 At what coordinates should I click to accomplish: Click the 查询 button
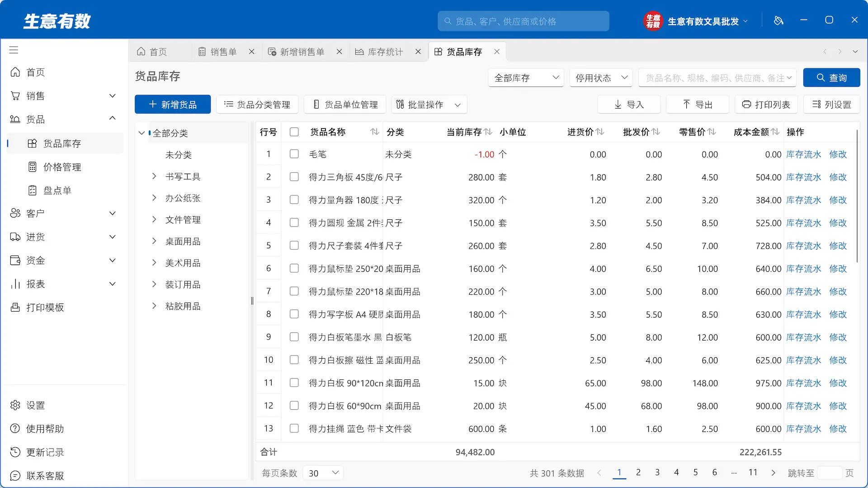point(831,78)
